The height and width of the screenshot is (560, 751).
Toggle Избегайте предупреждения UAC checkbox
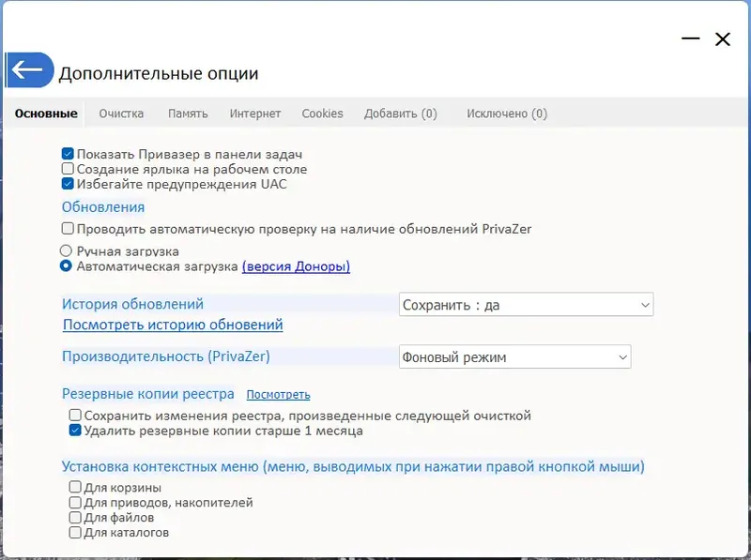pos(68,183)
